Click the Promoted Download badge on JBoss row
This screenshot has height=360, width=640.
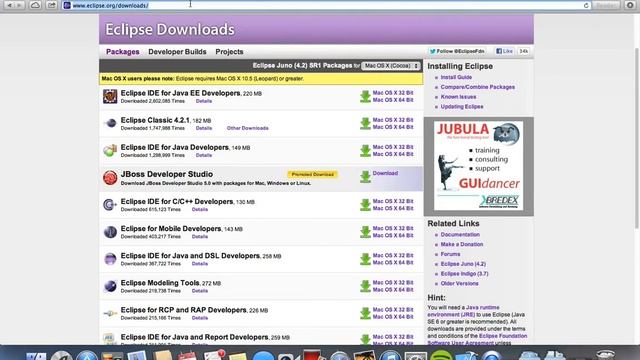[x=313, y=174]
